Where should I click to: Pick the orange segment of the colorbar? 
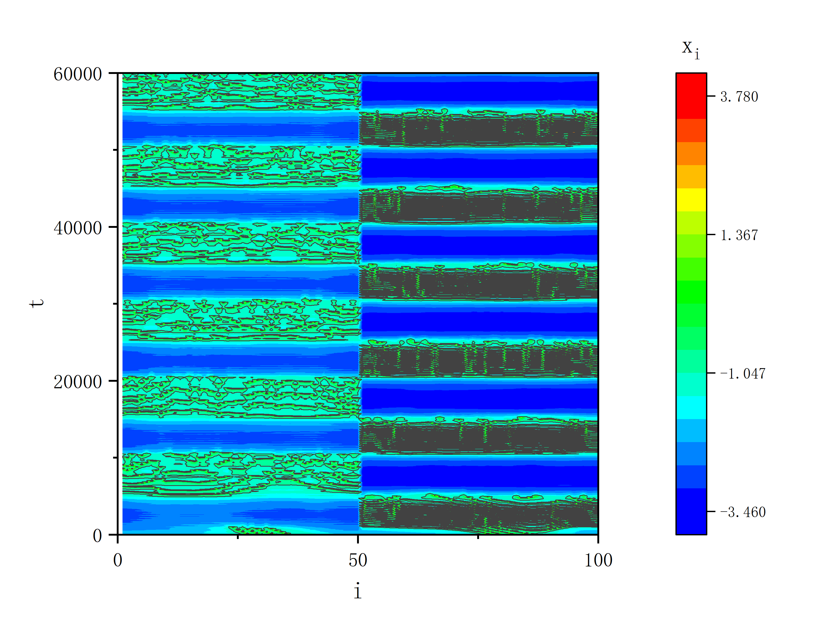(691, 153)
